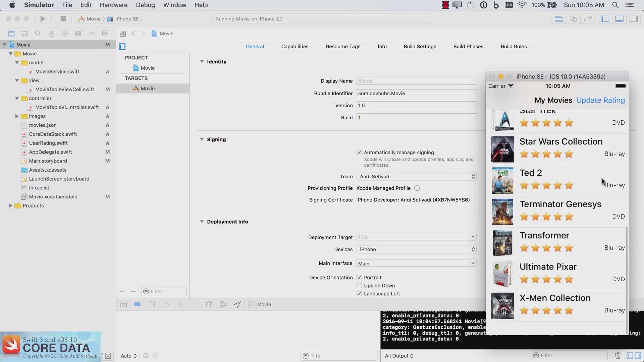Screen dimensions: 644x362
Task: Toggle Automatically manage signing checkbox
Action: coord(359,153)
